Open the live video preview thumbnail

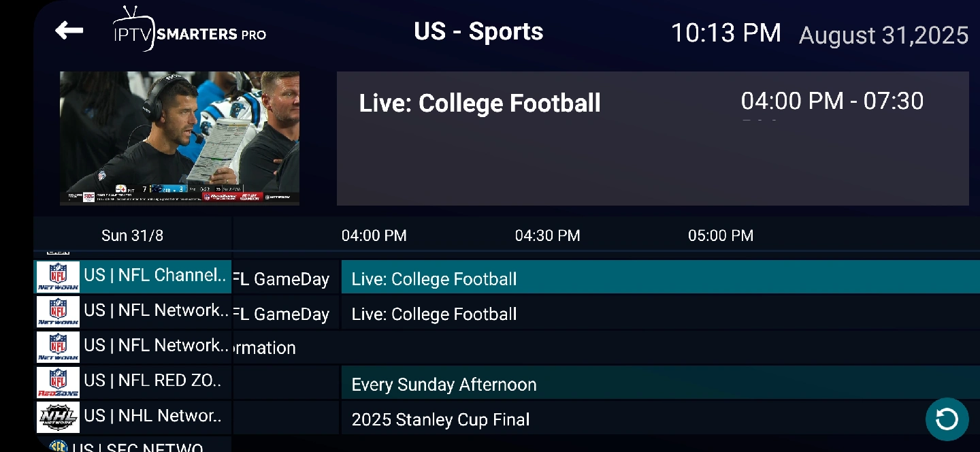click(x=180, y=138)
